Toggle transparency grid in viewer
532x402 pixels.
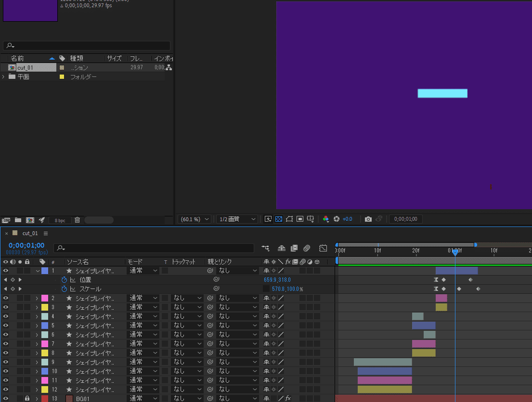click(279, 219)
